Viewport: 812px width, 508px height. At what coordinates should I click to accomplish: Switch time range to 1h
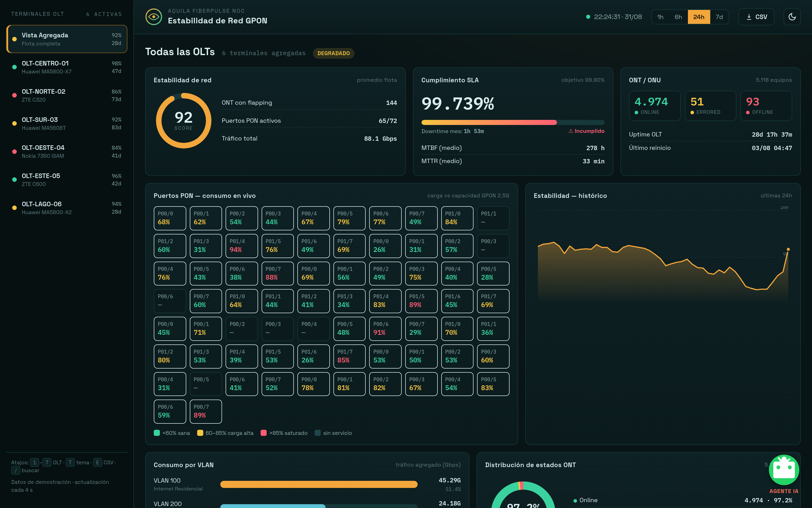click(660, 17)
